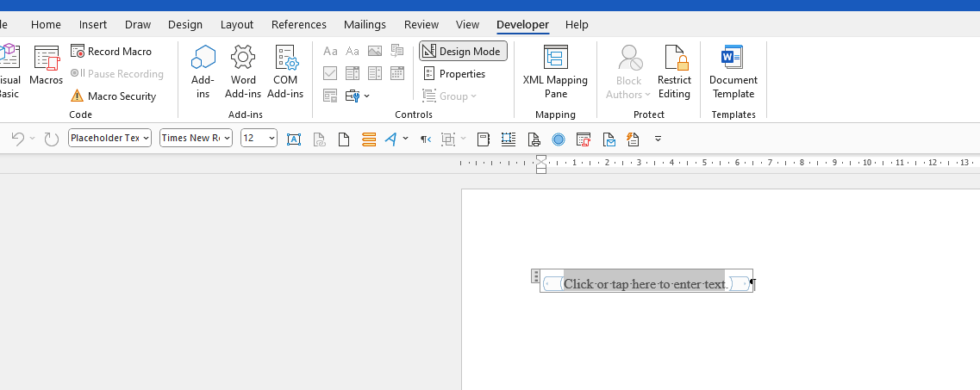Image resolution: width=980 pixels, height=390 pixels.
Task: Toggle Design Mode off
Action: (x=463, y=51)
